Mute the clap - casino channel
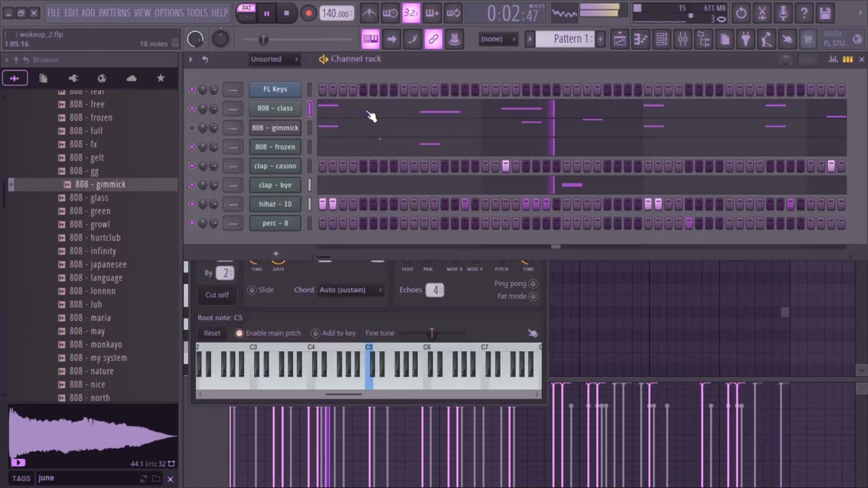The image size is (868, 488). point(192,166)
